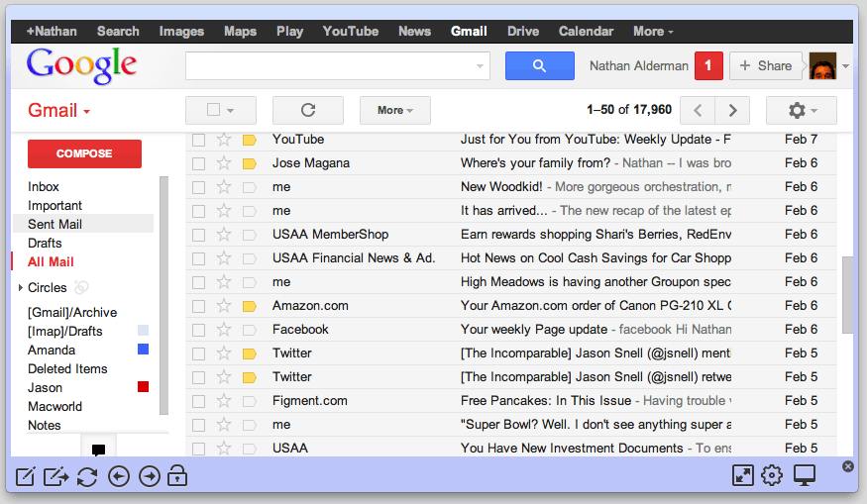The width and height of the screenshot is (867, 504).
Task: Open the account menu arrow beside avatar
Action: [845, 66]
